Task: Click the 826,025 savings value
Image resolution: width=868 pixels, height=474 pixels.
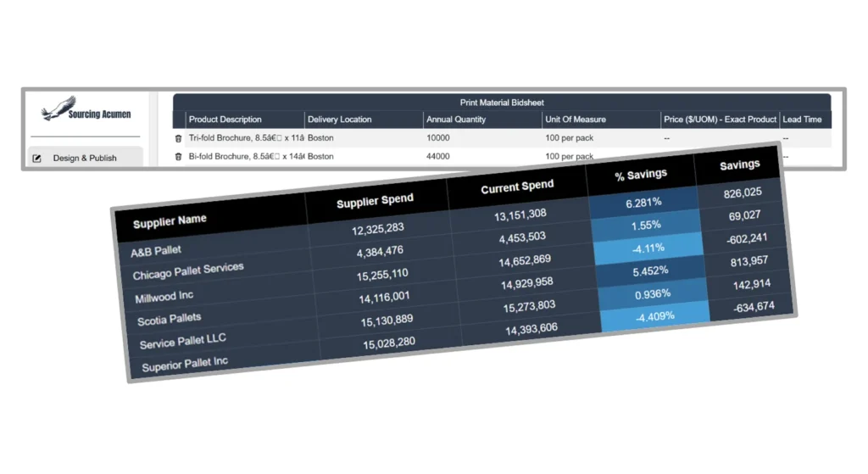Action: click(743, 192)
